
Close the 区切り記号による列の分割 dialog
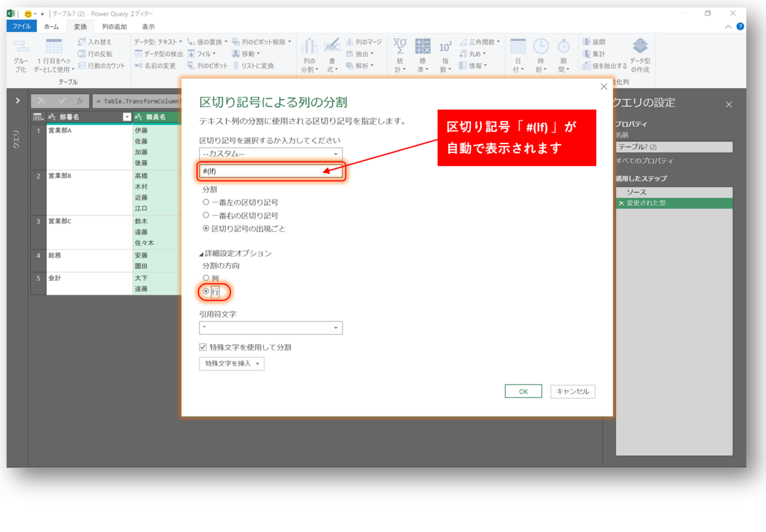click(x=604, y=87)
